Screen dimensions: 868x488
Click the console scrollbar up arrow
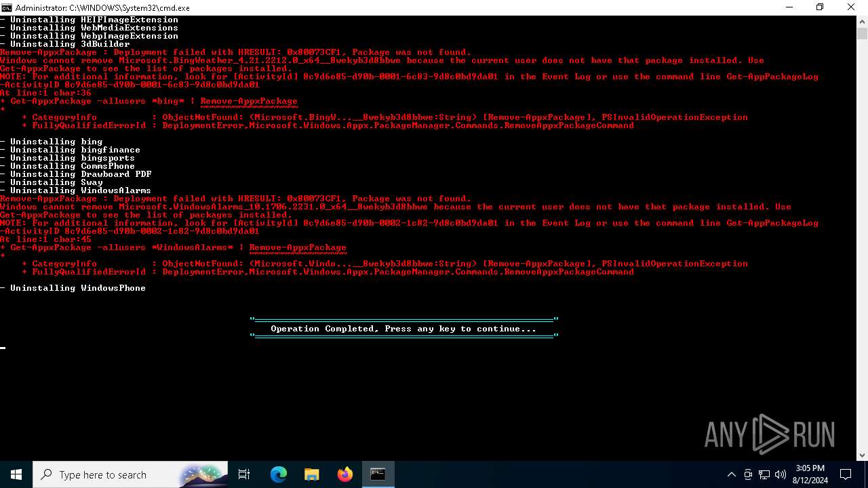point(862,21)
